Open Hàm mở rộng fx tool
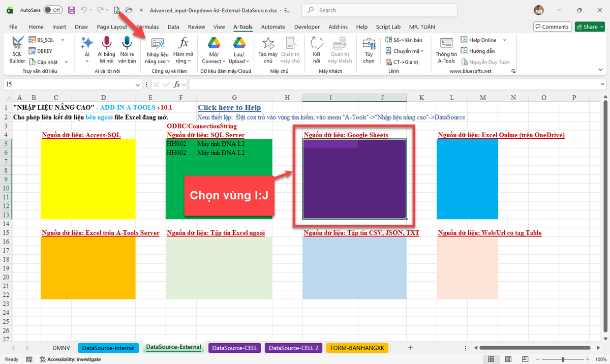The width and height of the screenshot is (610, 364). click(184, 50)
